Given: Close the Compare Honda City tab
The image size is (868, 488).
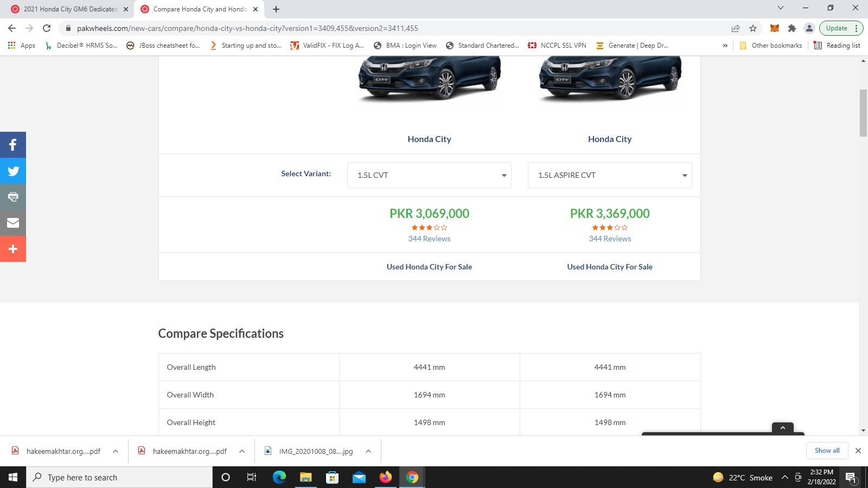Looking at the screenshot, I should (x=256, y=9).
